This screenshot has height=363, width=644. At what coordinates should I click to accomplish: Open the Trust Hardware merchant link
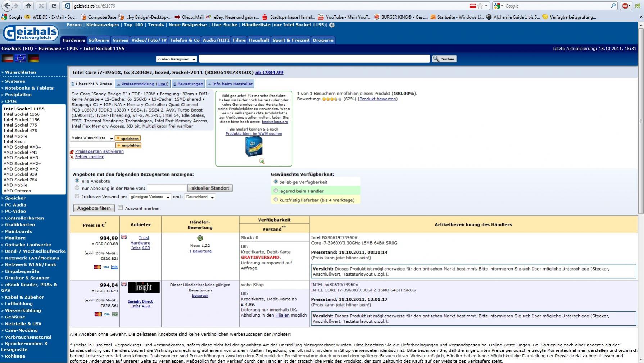140,240
